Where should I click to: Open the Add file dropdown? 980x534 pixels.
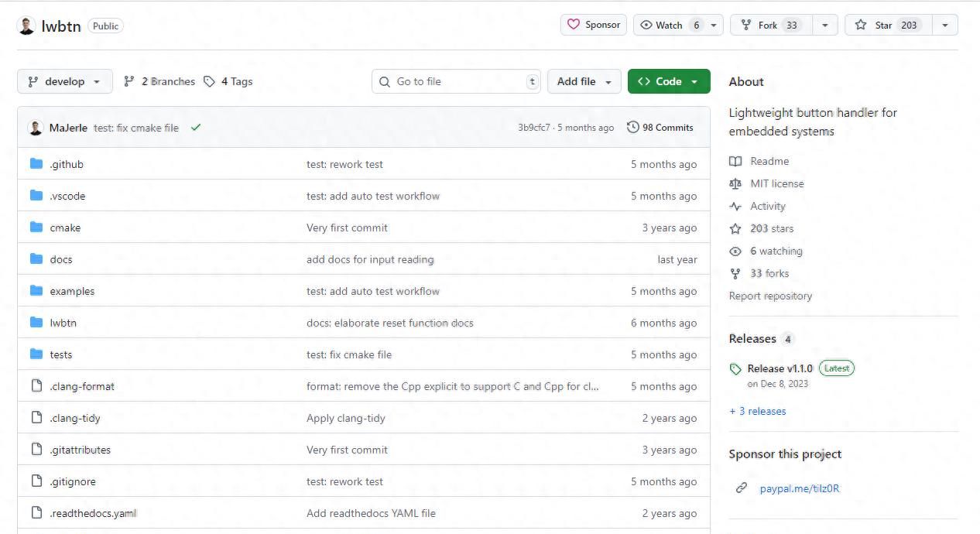point(584,81)
